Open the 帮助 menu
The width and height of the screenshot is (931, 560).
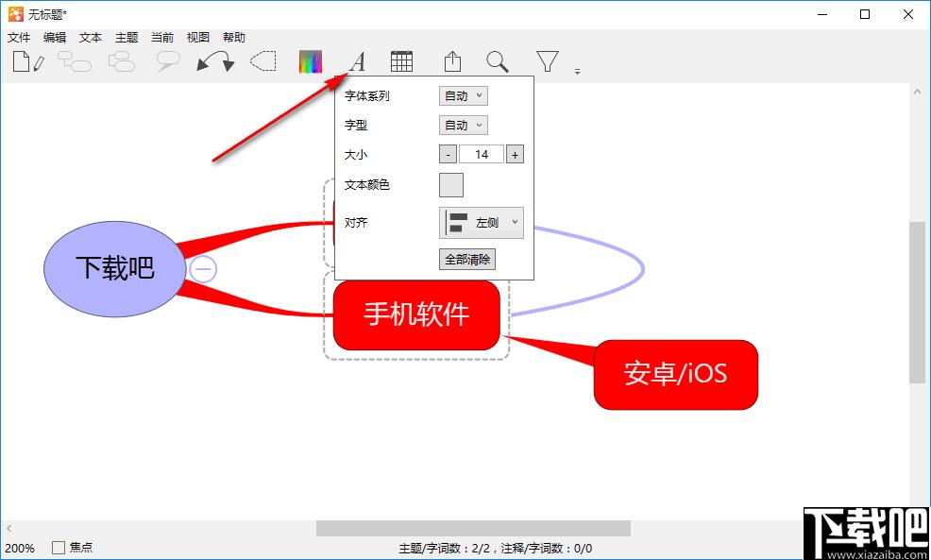click(234, 38)
